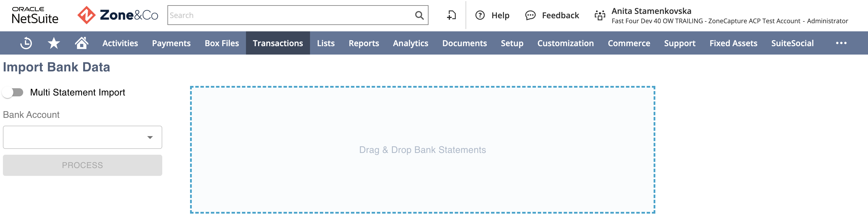Image resolution: width=868 pixels, height=220 pixels.
Task: Open the Recent Records clock icon
Action: click(26, 43)
